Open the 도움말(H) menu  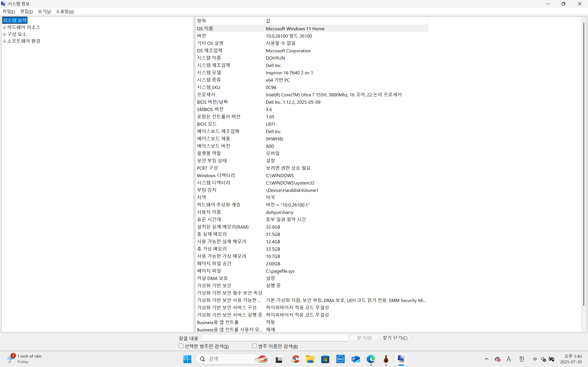point(65,11)
